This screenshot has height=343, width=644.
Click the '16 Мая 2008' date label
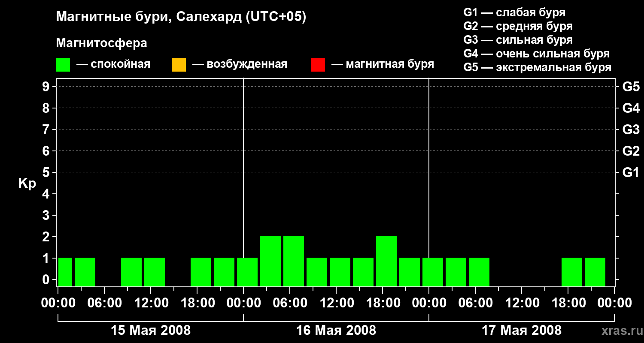coord(336,331)
